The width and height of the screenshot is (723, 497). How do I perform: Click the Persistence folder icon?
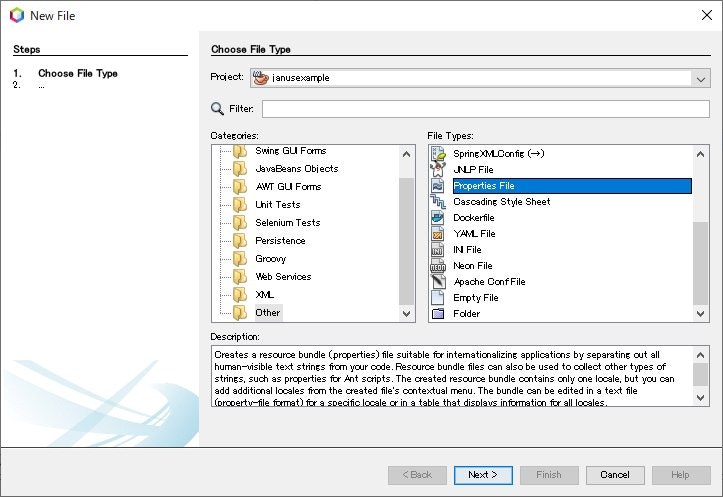coord(240,241)
